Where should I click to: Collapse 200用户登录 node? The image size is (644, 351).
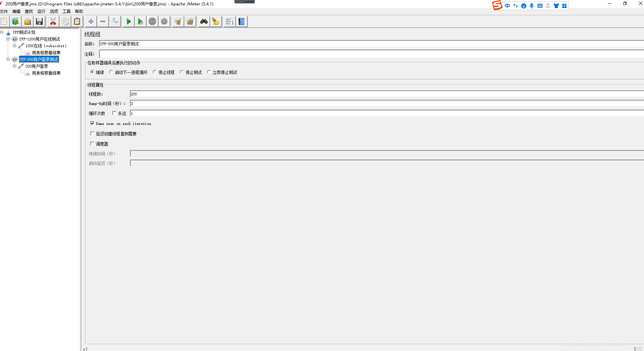pyautogui.click(x=15, y=66)
